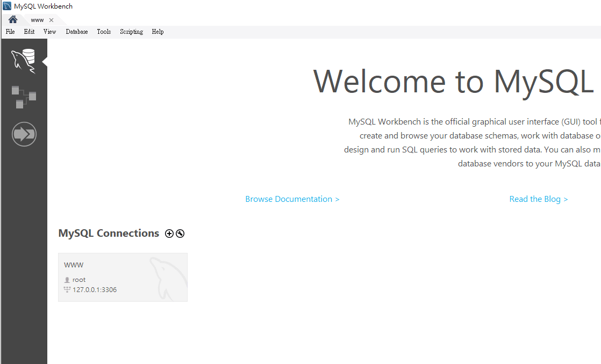The width and height of the screenshot is (601, 364).
Task: Add a new MySQL connection
Action: 169,234
